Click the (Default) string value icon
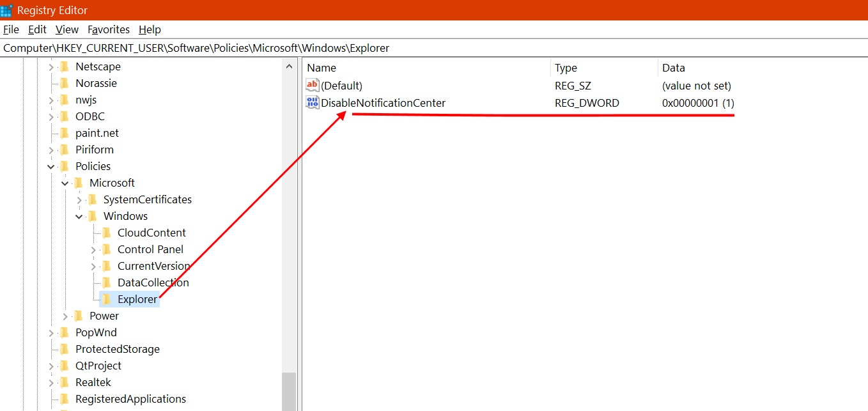868x411 pixels. tap(313, 86)
